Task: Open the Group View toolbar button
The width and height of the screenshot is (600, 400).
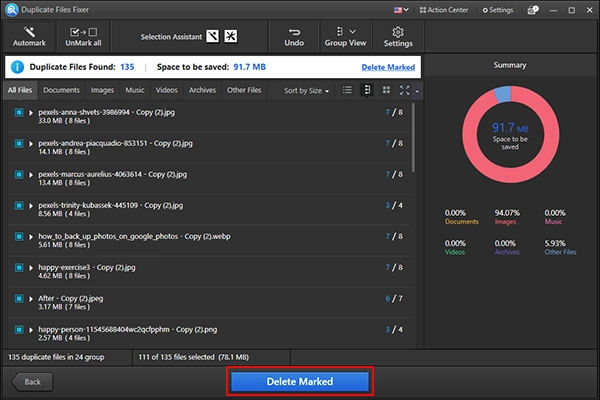Action: (345, 36)
